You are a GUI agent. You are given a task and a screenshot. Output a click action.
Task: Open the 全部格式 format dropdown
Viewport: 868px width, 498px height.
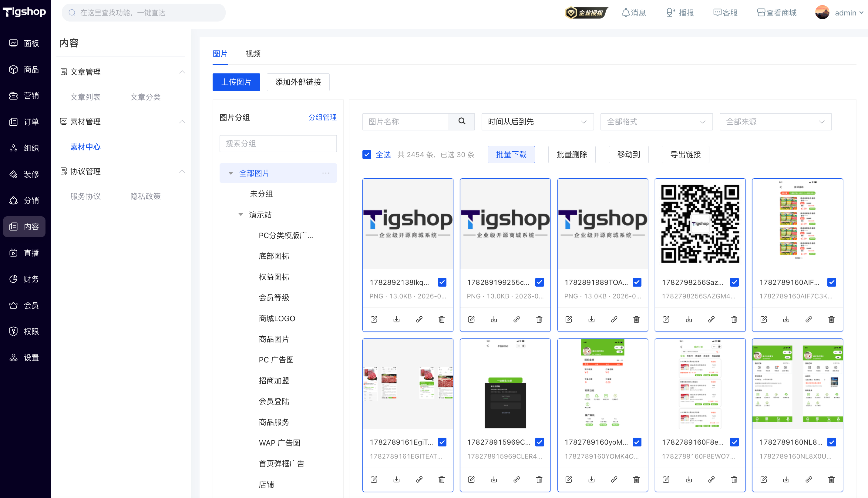coord(656,122)
